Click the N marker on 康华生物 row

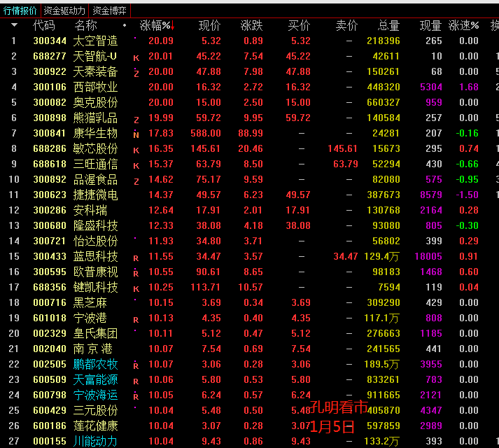(136, 134)
